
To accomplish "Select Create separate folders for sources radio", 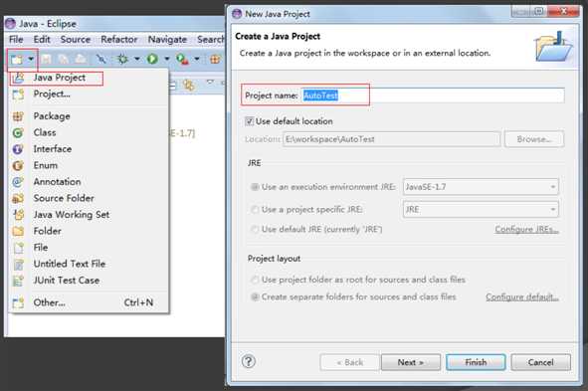I will [255, 296].
